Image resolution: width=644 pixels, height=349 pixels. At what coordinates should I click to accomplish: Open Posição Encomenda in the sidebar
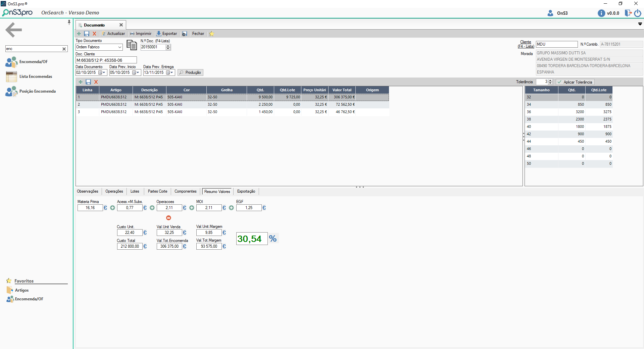tap(31, 91)
